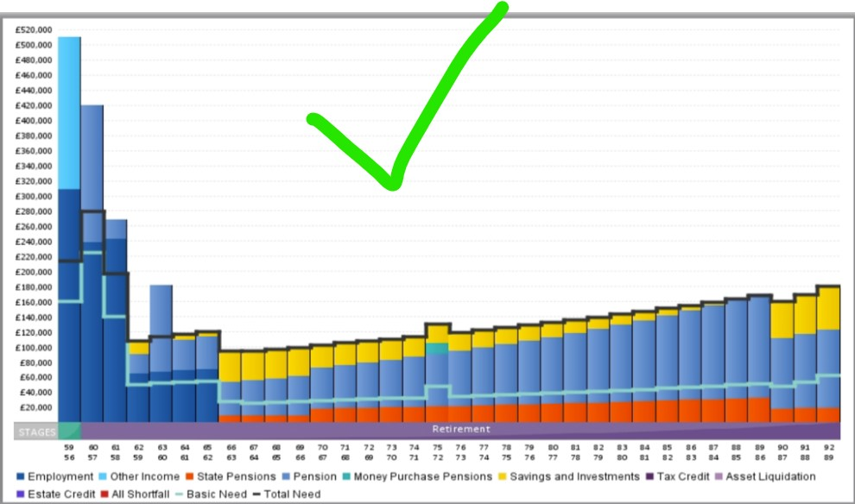Select the yellow savings segment at age 92
The height and width of the screenshot is (504, 855).
828,308
